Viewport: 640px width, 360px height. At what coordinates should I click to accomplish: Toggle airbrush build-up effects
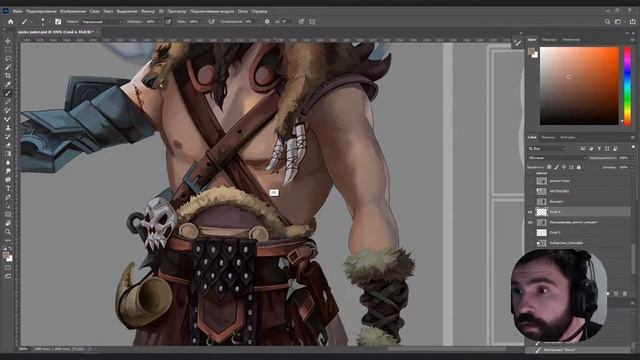(211, 22)
